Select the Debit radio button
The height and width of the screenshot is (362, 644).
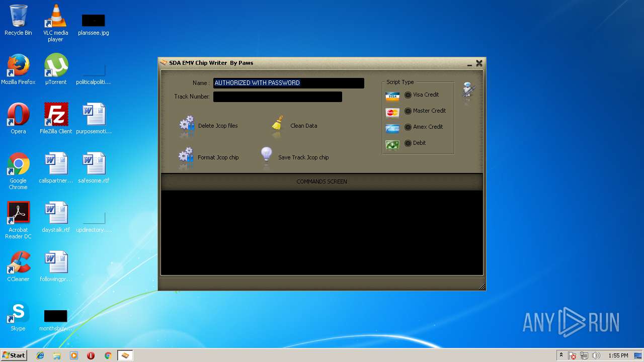tap(408, 143)
